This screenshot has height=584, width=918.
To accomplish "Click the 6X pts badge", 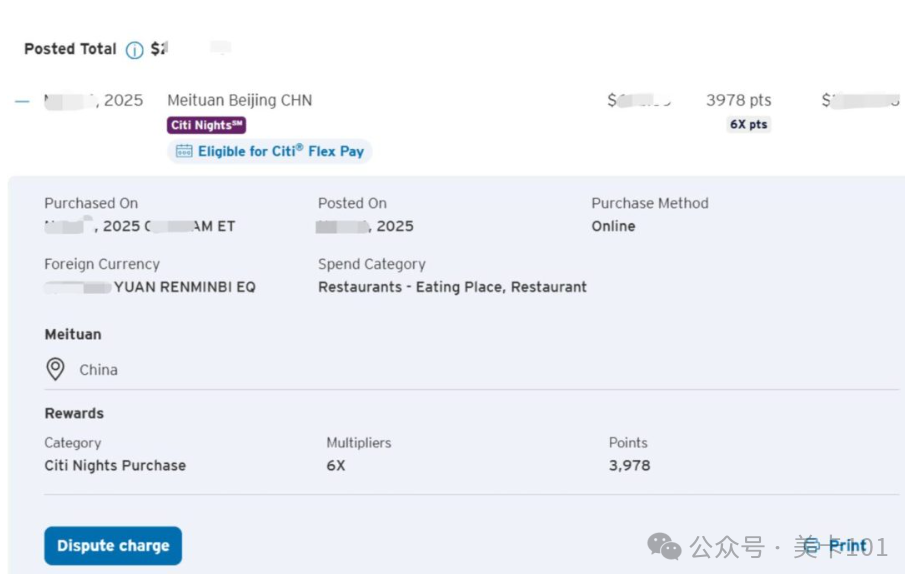I will coord(749,125).
